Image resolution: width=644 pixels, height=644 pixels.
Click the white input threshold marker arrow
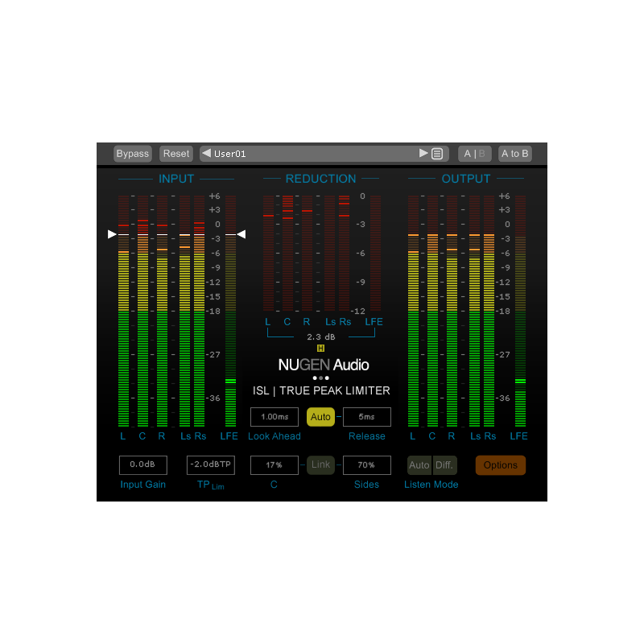click(x=111, y=234)
